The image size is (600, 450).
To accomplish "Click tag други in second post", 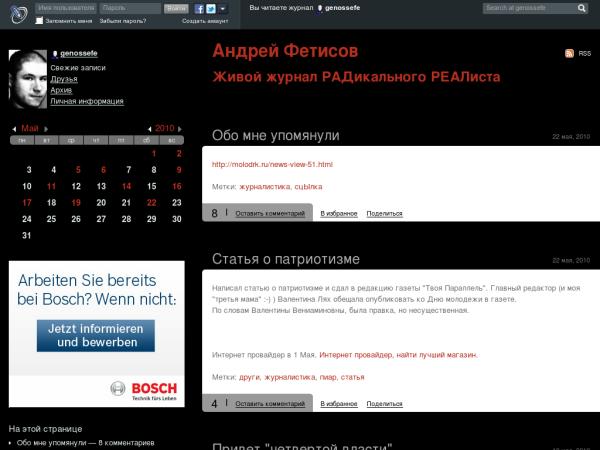I will point(250,377).
